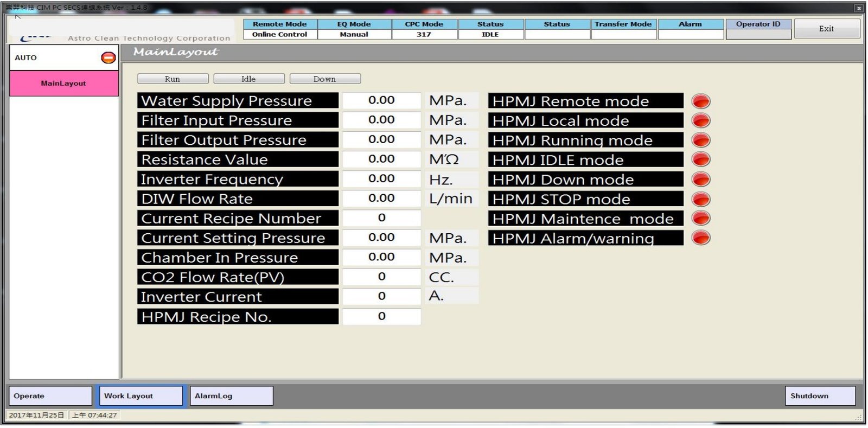Switch to the Work Layout tab

141,396
